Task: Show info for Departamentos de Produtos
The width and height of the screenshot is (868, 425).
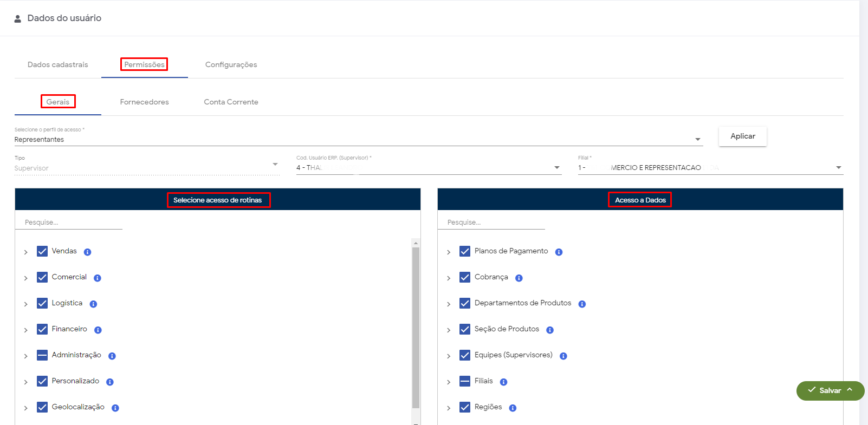Action: pos(582,304)
